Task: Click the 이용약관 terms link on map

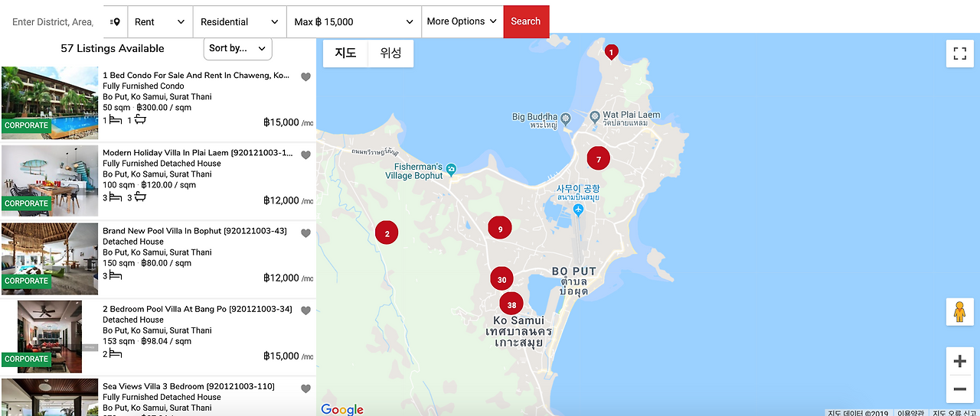Action: click(x=910, y=413)
